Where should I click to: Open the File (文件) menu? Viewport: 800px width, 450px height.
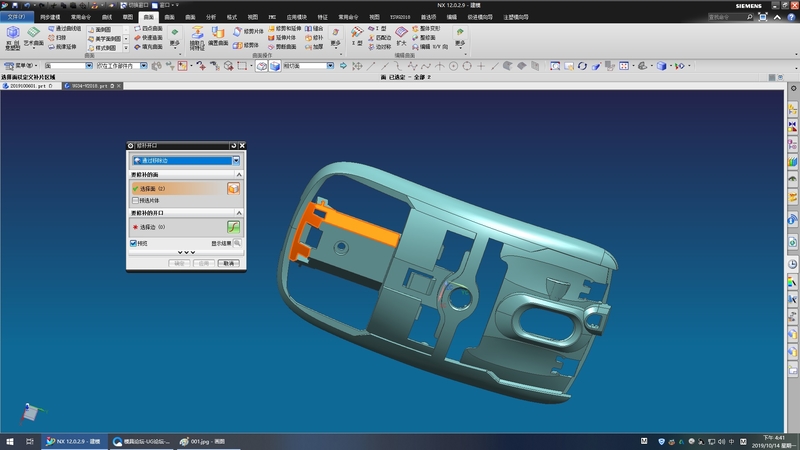click(x=16, y=17)
